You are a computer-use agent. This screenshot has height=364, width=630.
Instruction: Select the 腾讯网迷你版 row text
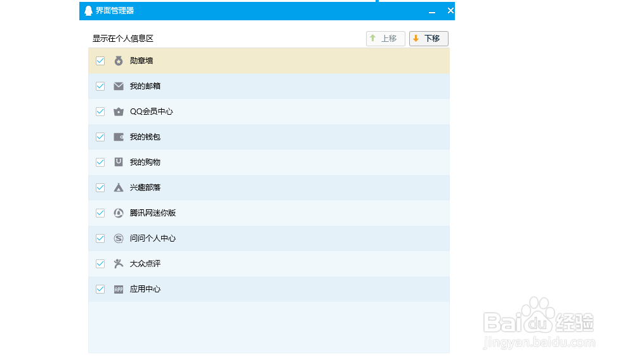[x=153, y=213]
